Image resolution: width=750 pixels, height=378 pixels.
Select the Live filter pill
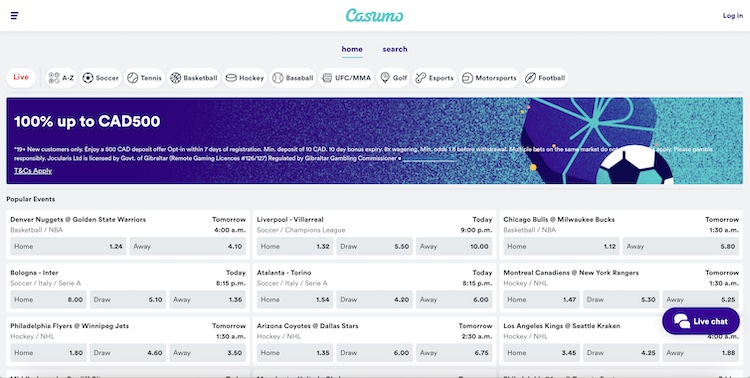tap(21, 78)
